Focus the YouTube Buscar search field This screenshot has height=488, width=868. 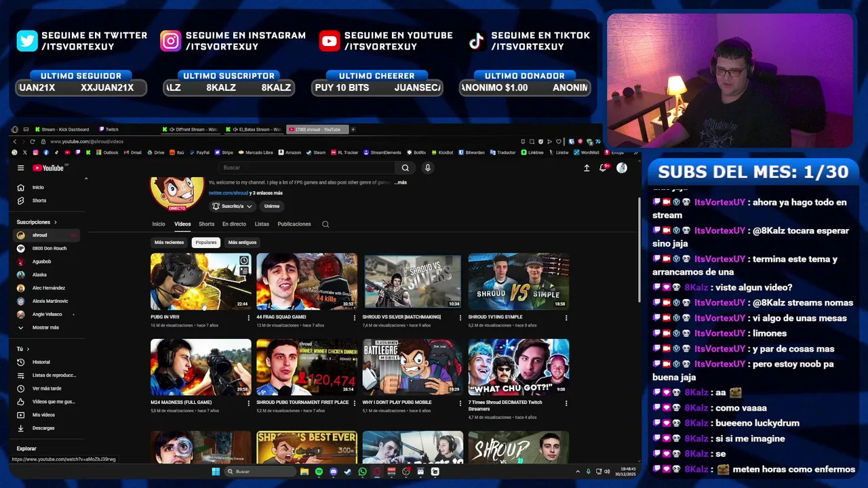point(307,167)
